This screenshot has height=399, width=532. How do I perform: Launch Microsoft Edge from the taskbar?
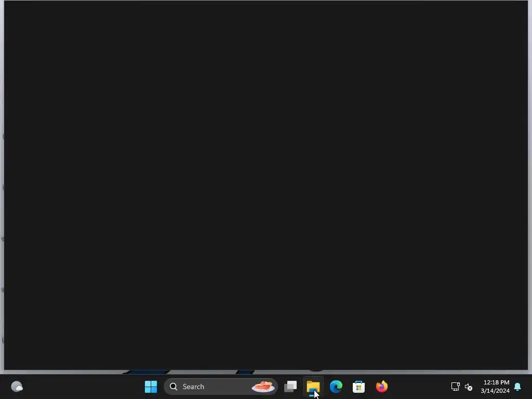(x=336, y=387)
